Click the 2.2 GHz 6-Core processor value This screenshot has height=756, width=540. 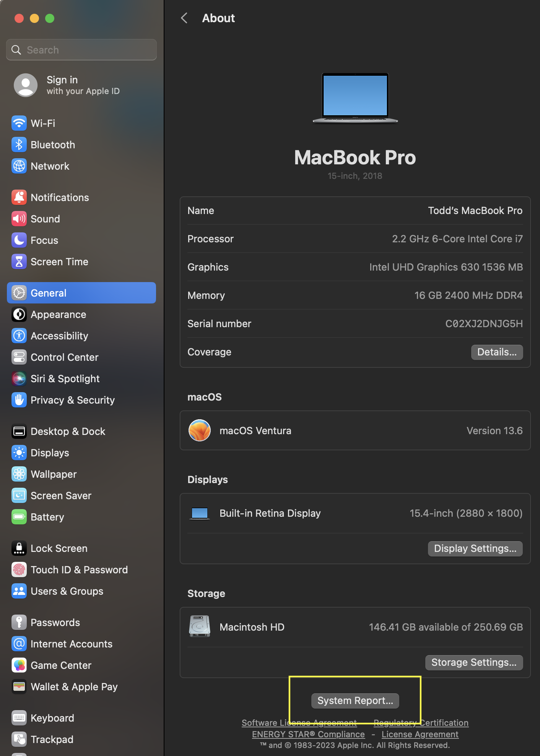tap(457, 239)
